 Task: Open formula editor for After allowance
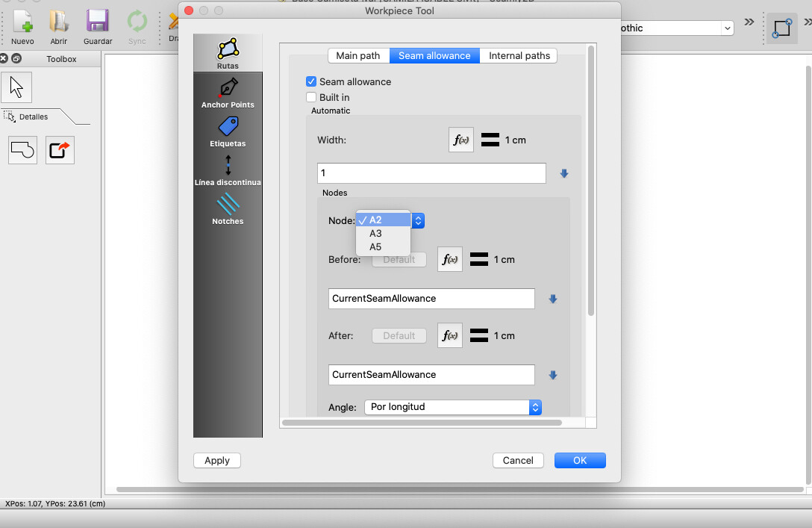click(450, 336)
